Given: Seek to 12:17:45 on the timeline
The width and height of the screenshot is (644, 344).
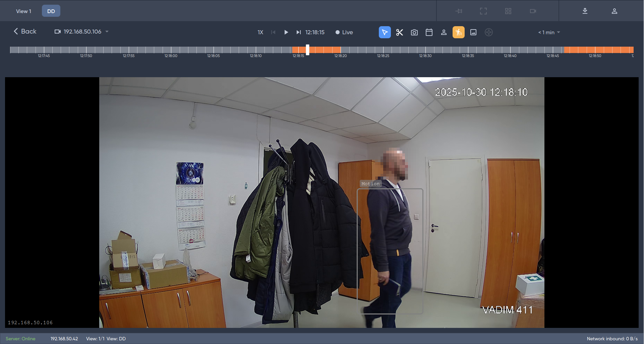Looking at the screenshot, I should 44,56.
